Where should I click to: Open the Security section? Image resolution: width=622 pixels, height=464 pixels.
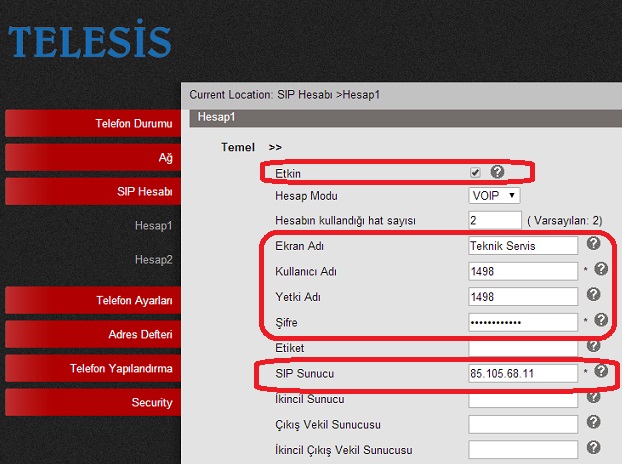[x=91, y=402]
